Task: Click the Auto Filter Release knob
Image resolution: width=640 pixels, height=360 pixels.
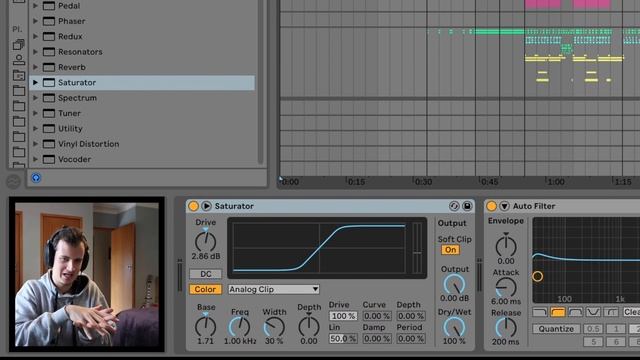Action: [x=506, y=327]
